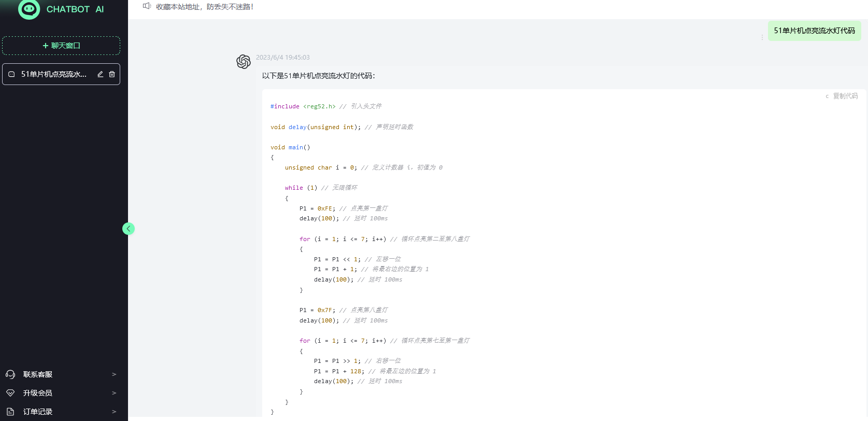Click the P1 = 0xFE code line

coord(344,208)
